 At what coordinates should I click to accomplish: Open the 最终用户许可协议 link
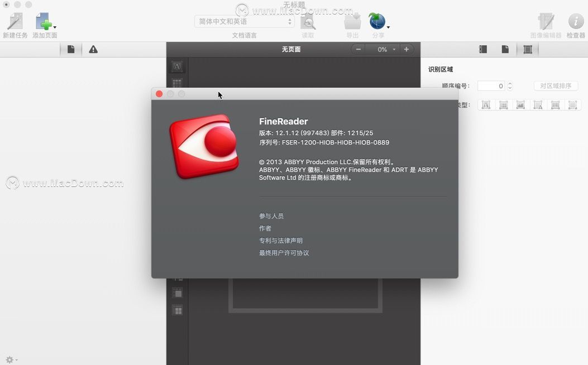point(284,253)
